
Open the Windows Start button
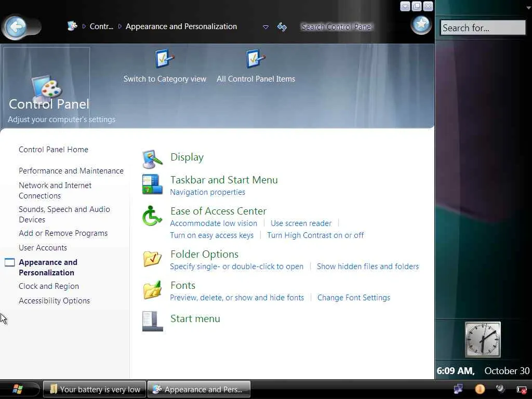18,389
